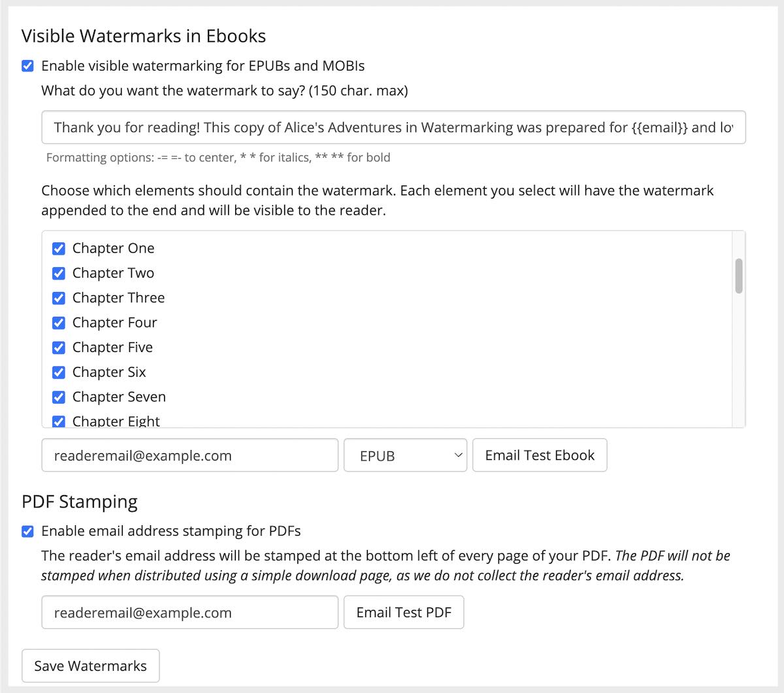This screenshot has width=784, height=693.
Task: Send a test PDF via Email Test PDF
Action: point(404,612)
